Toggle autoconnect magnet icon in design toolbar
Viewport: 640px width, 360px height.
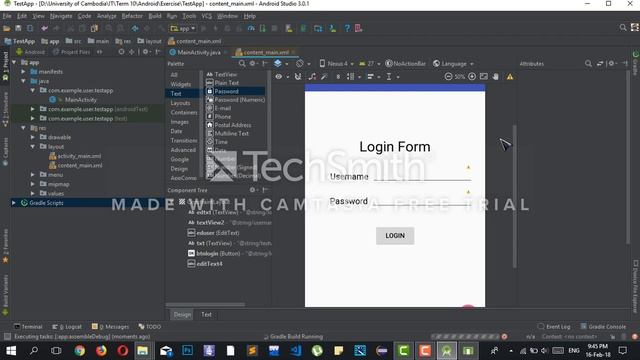298,76
